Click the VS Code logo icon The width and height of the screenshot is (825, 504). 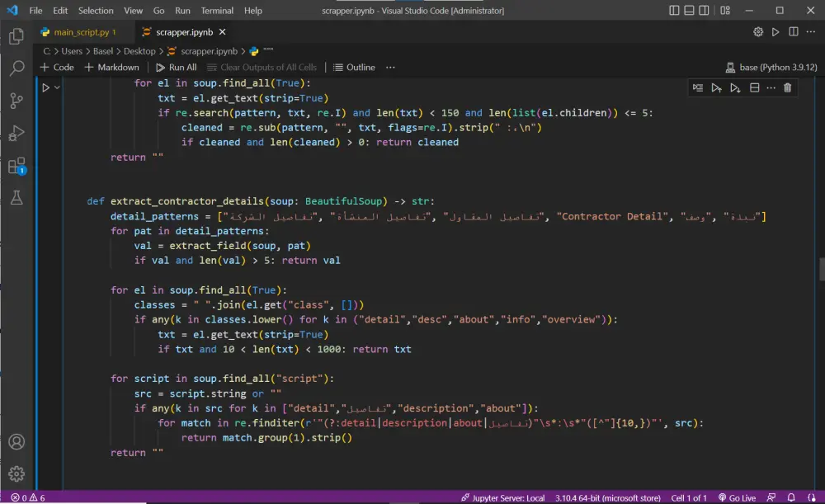[x=12, y=11]
